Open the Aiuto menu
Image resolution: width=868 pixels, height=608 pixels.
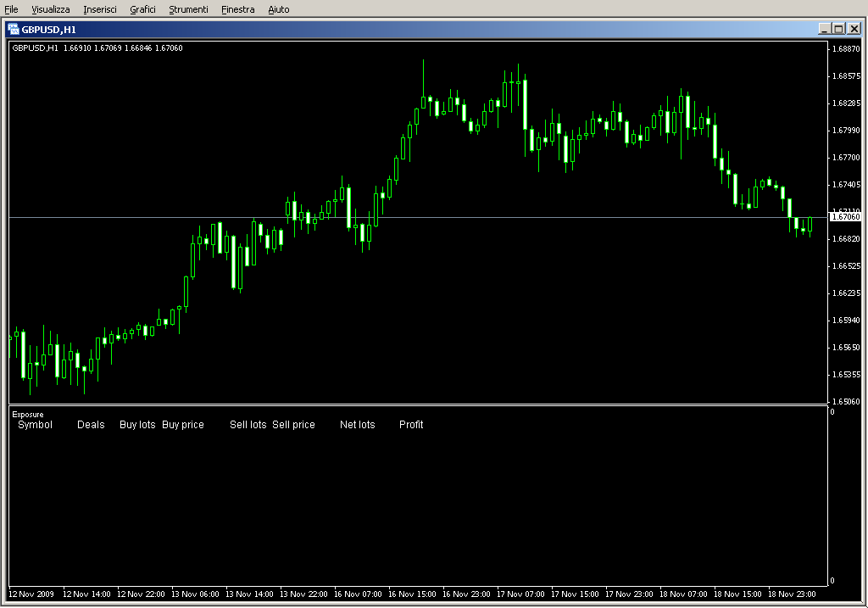coord(278,9)
